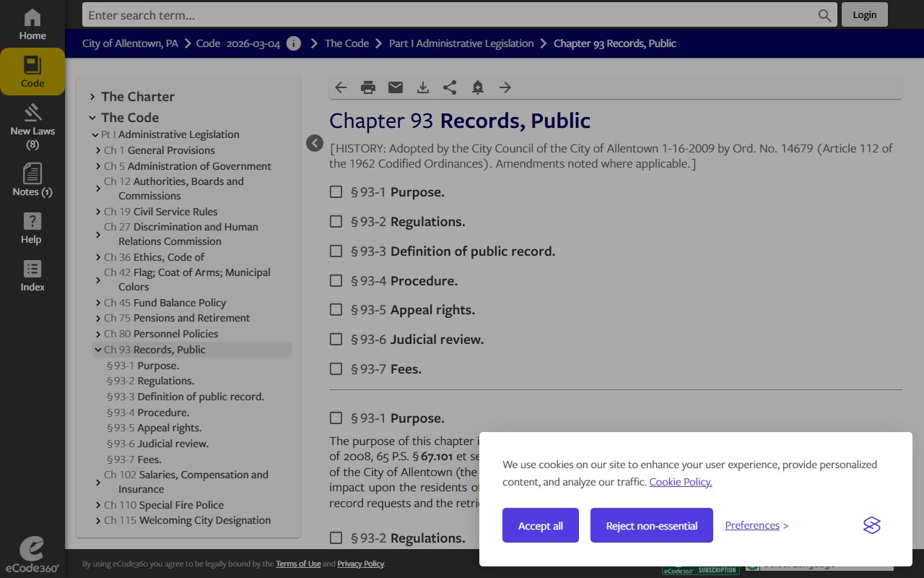Click the Accept all cookies button
Screen dimensions: 924x578
pyautogui.click(x=540, y=525)
